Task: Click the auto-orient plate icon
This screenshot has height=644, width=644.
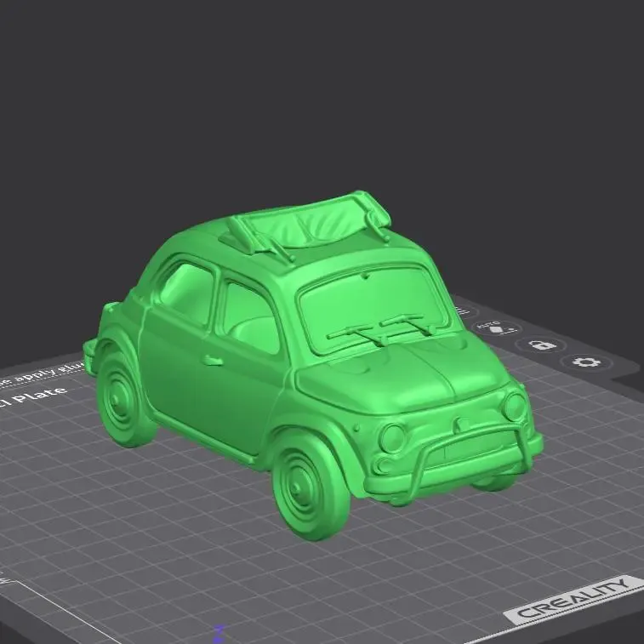Action: [498, 328]
